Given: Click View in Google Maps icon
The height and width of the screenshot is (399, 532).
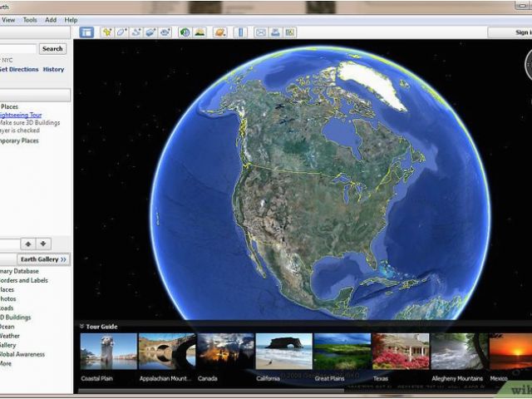Looking at the screenshot, I should 290,32.
